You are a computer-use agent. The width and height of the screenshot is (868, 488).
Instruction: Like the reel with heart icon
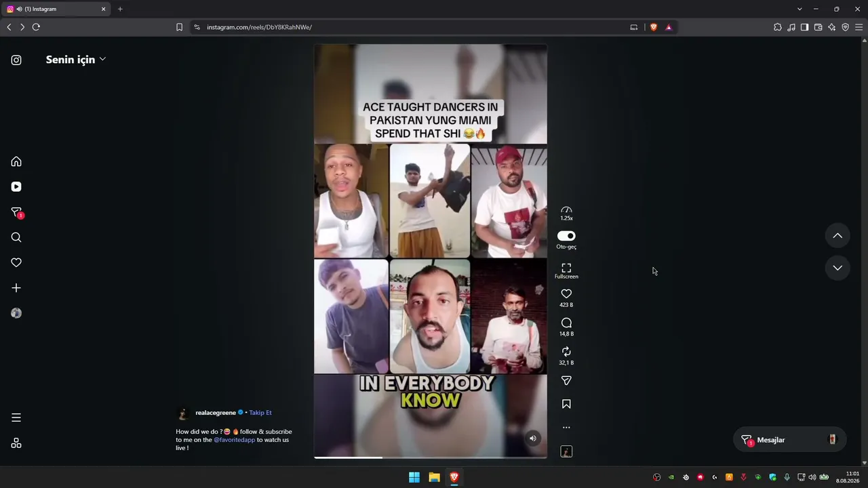pos(566,293)
